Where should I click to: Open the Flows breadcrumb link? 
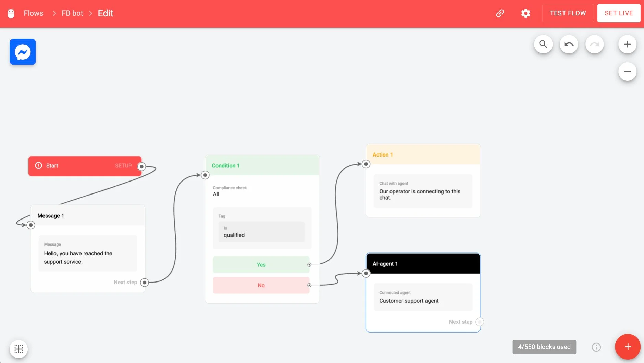[34, 13]
